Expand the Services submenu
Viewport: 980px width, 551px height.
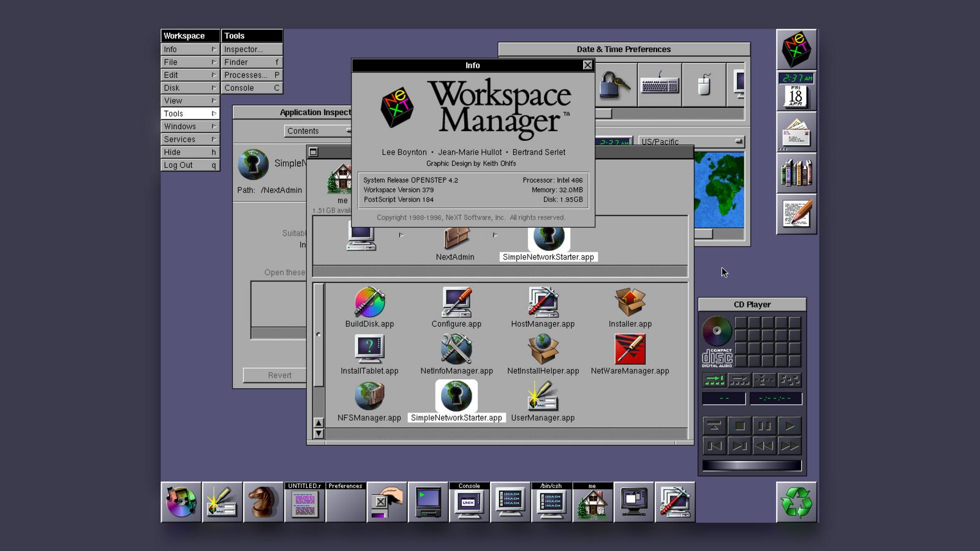coord(190,139)
